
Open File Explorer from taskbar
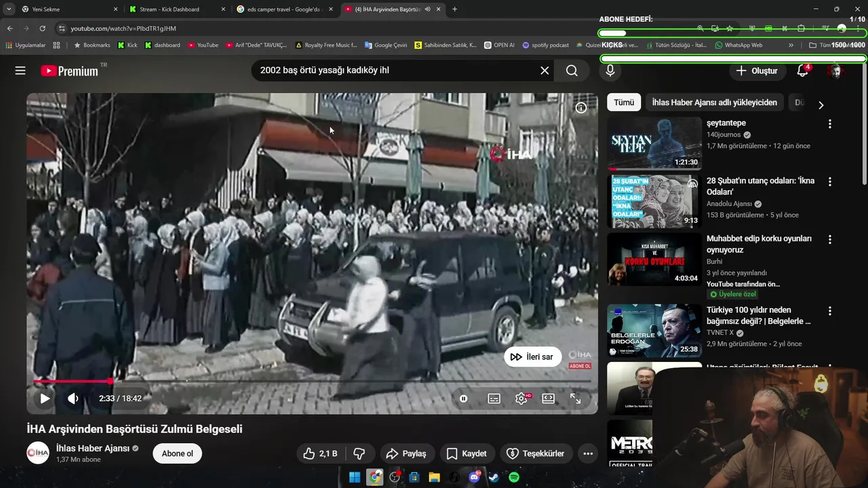tap(434, 478)
